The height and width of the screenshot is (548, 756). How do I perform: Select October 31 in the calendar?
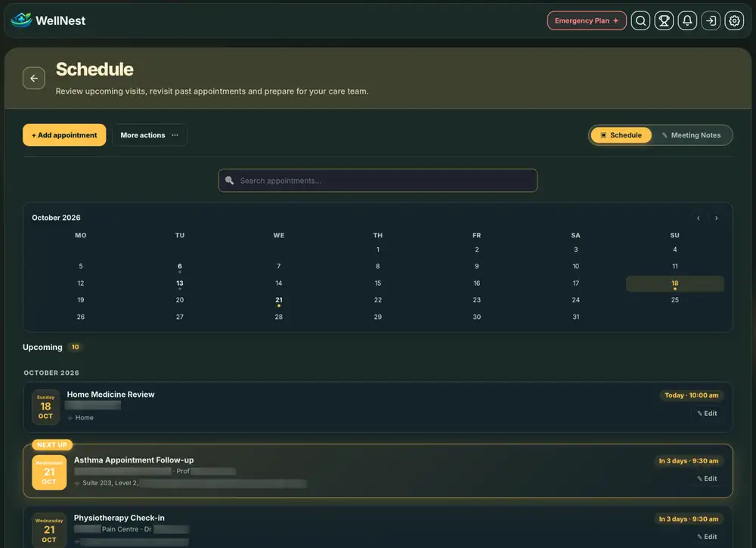(x=575, y=317)
